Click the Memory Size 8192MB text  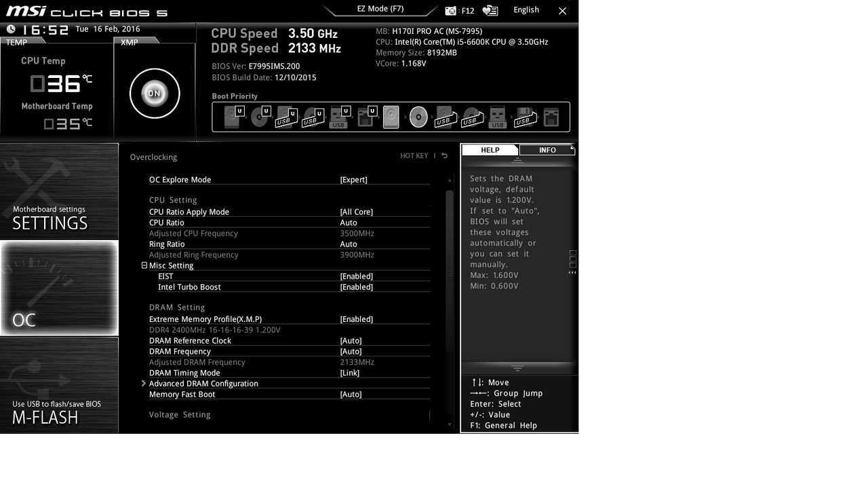[416, 53]
